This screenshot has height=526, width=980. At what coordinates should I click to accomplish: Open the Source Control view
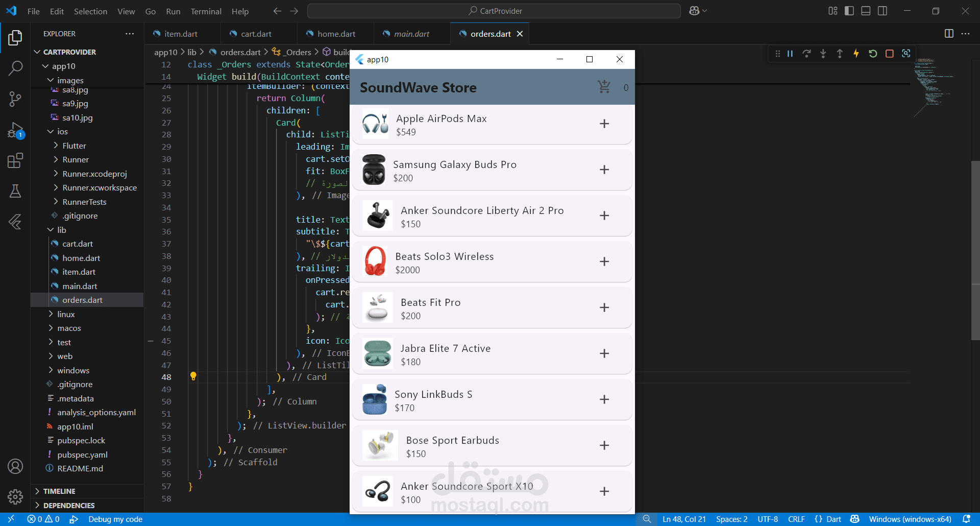pyautogui.click(x=15, y=99)
